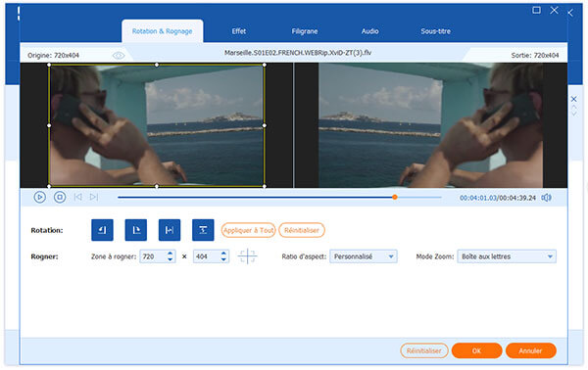Center the crop area crosshair icon
Screen dimensions: 588x370
point(248,256)
